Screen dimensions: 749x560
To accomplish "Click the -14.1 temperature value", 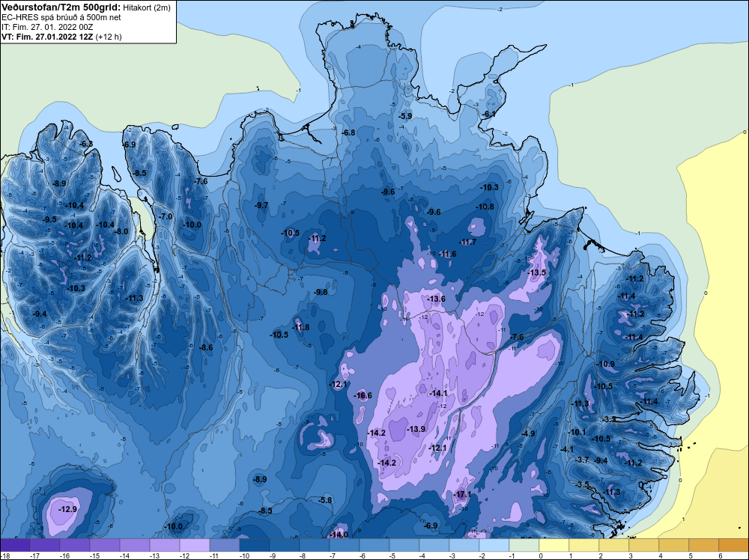I will 438,393.
